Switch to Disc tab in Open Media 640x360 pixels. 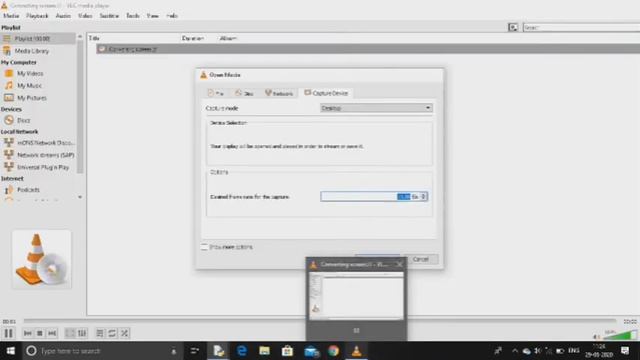244,93
